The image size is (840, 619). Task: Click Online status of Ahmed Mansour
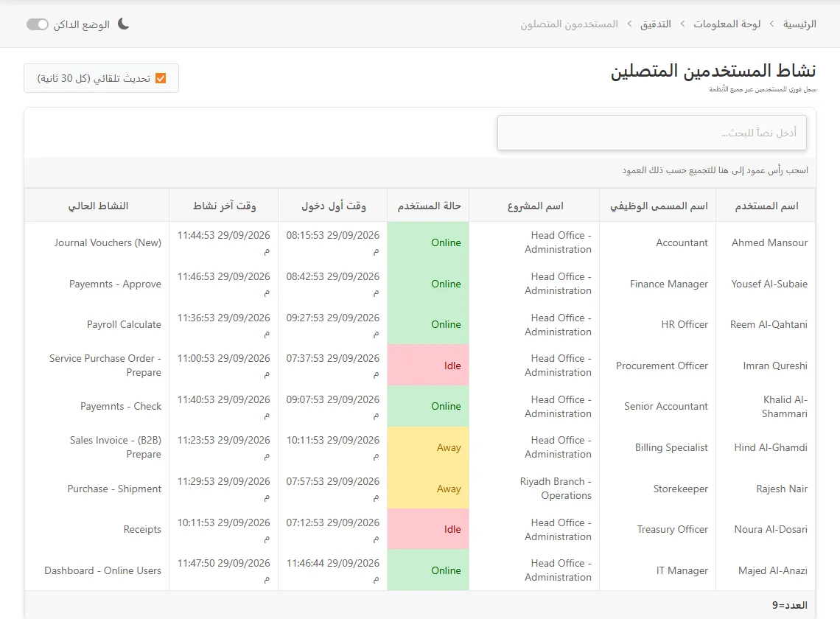pyautogui.click(x=428, y=242)
